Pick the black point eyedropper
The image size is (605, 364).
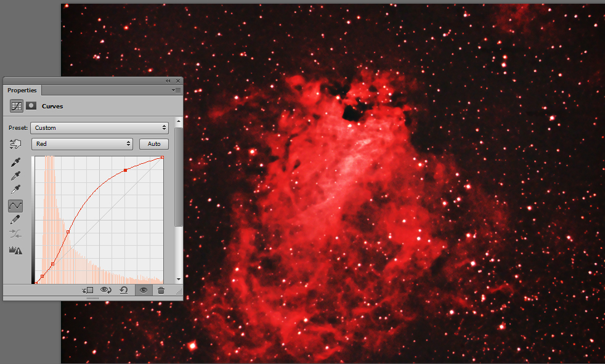click(15, 163)
